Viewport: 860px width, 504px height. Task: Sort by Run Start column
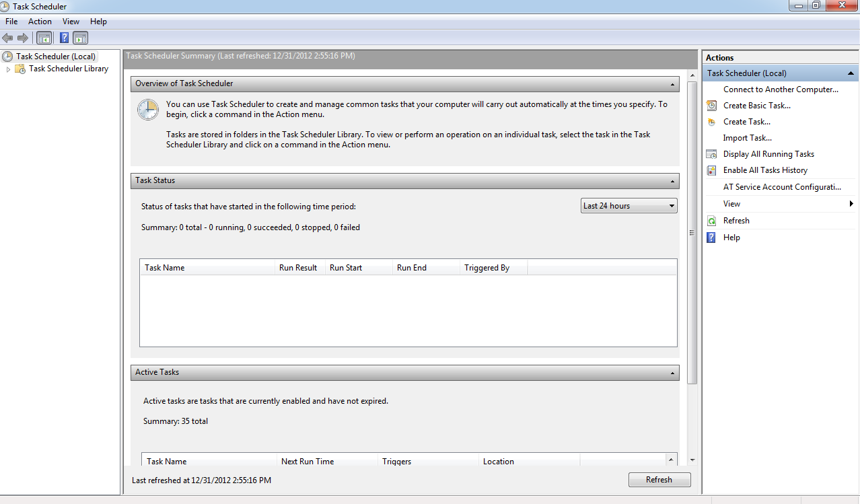pyautogui.click(x=359, y=268)
